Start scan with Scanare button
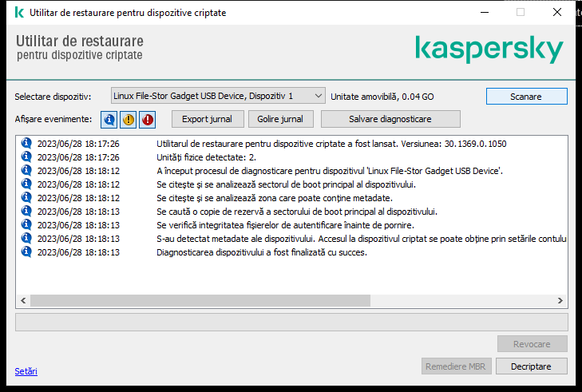 [526, 97]
